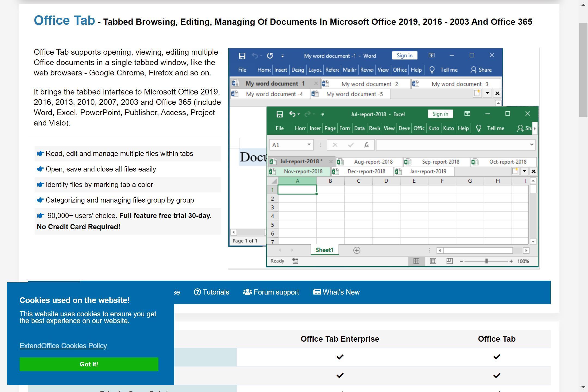This screenshot has width=588, height=392.
Task: Open the What's New link
Action: [x=336, y=292]
